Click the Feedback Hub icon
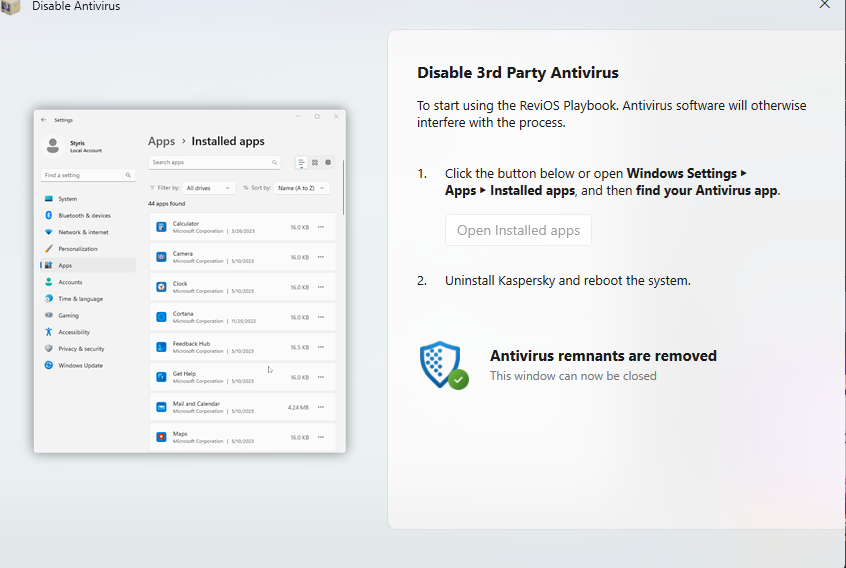The image size is (846, 568). [161, 347]
